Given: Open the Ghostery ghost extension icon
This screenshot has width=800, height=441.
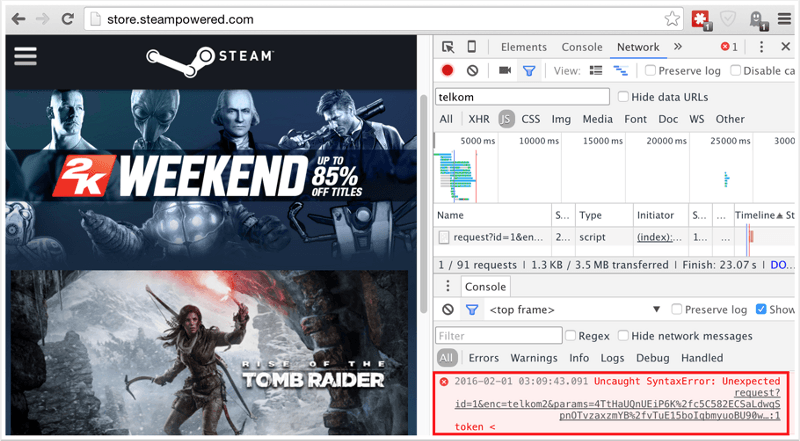Looking at the screenshot, I should (x=757, y=20).
